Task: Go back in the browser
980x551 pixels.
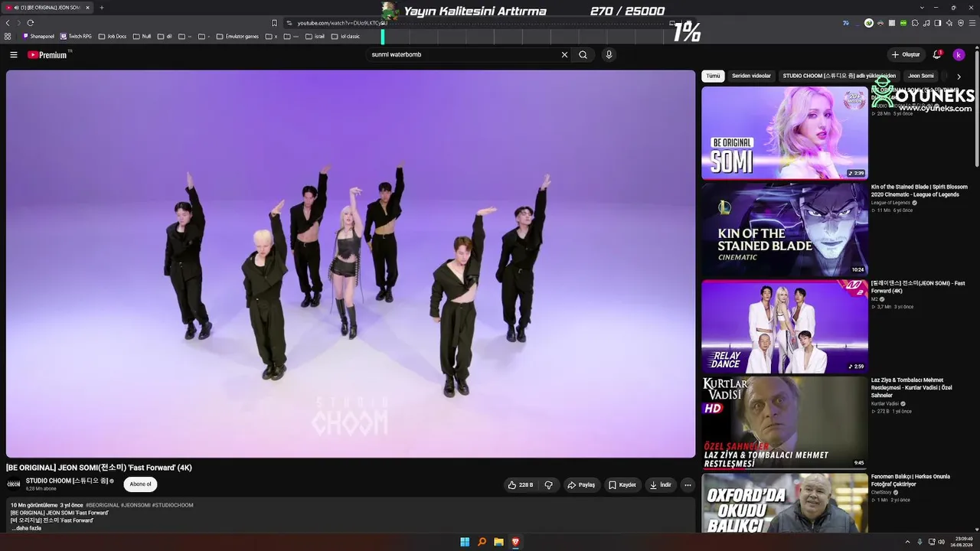Action: click(x=8, y=23)
